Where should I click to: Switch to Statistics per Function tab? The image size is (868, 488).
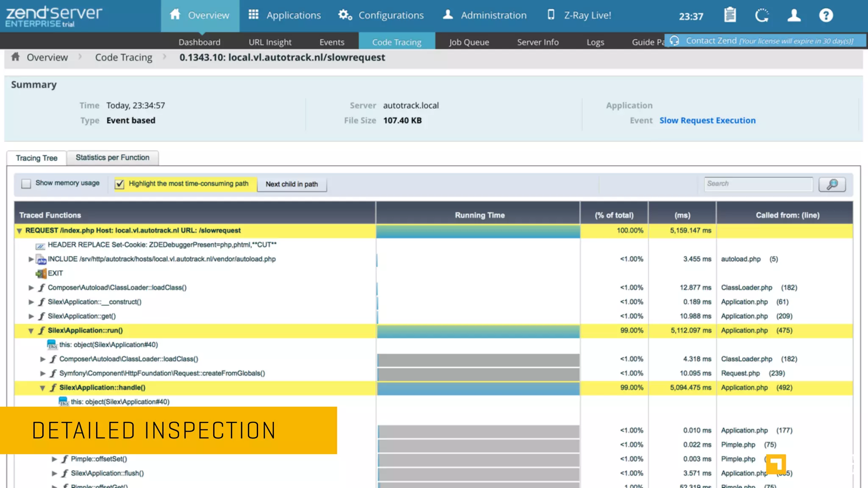coord(112,158)
